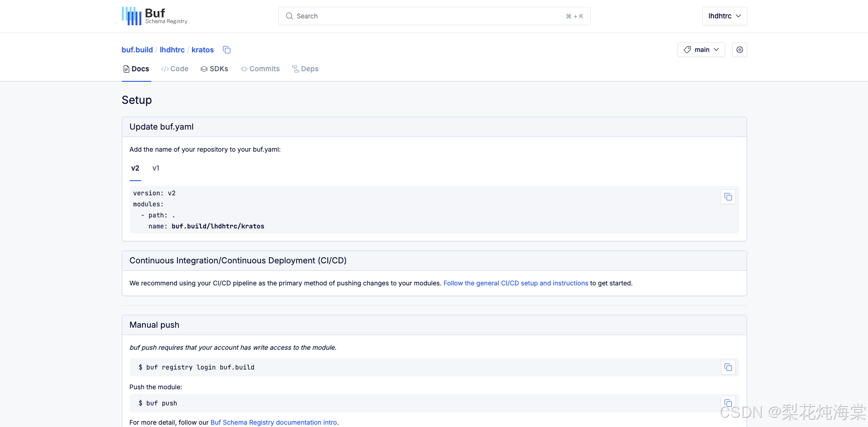Open repository settings gear icon
Image resolution: width=868 pixels, height=427 pixels.
click(739, 50)
